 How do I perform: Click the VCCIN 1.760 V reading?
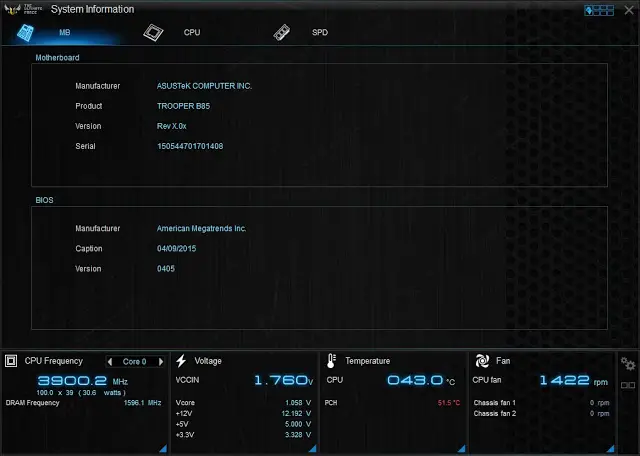[x=283, y=380]
